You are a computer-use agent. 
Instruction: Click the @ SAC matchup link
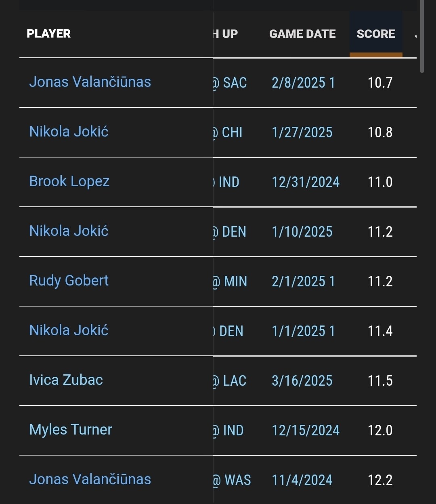point(231,83)
